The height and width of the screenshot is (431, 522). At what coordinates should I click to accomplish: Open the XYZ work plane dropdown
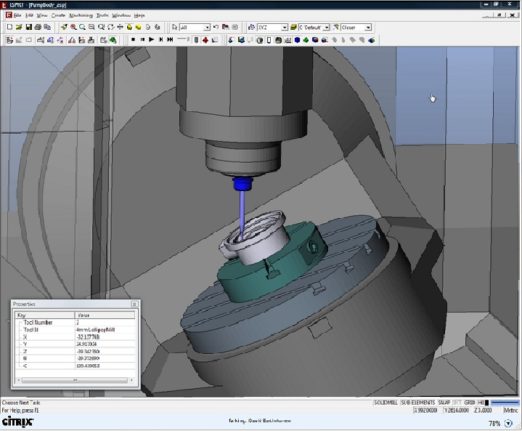[x=284, y=27]
